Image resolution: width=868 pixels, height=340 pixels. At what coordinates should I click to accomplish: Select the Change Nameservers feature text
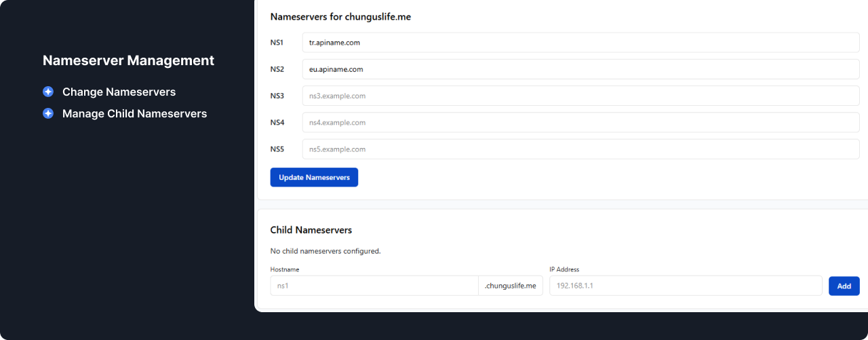point(119,92)
